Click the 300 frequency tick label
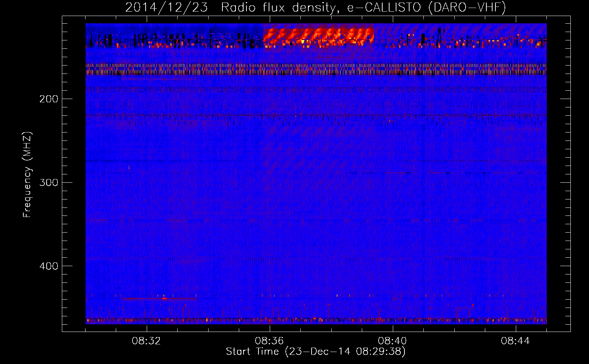 49,182
